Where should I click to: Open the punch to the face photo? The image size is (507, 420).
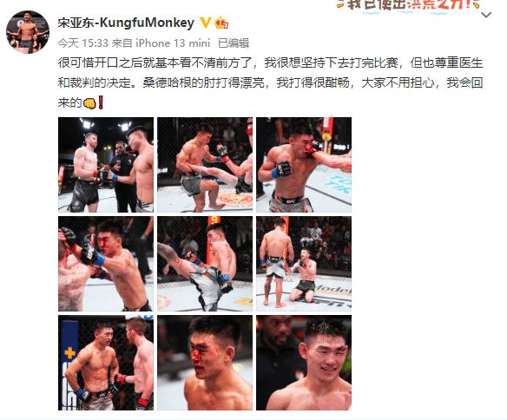point(304,165)
